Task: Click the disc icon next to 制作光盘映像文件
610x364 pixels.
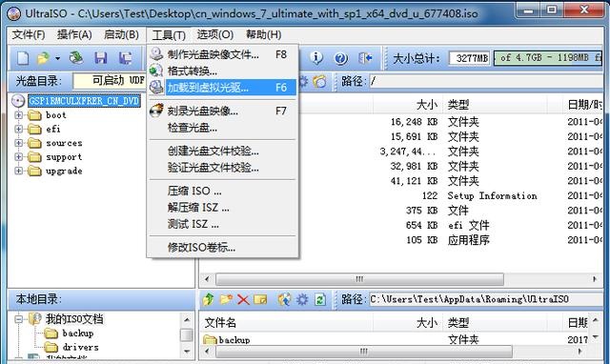Action: (x=156, y=54)
